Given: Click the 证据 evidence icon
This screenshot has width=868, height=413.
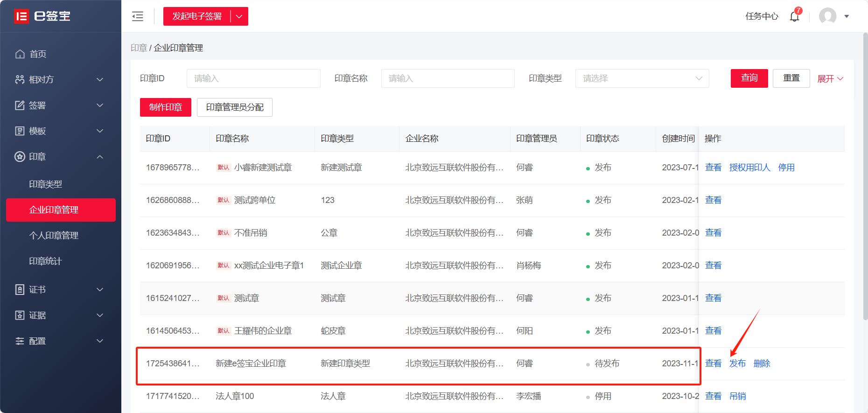Looking at the screenshot, I should pos(20,315).
